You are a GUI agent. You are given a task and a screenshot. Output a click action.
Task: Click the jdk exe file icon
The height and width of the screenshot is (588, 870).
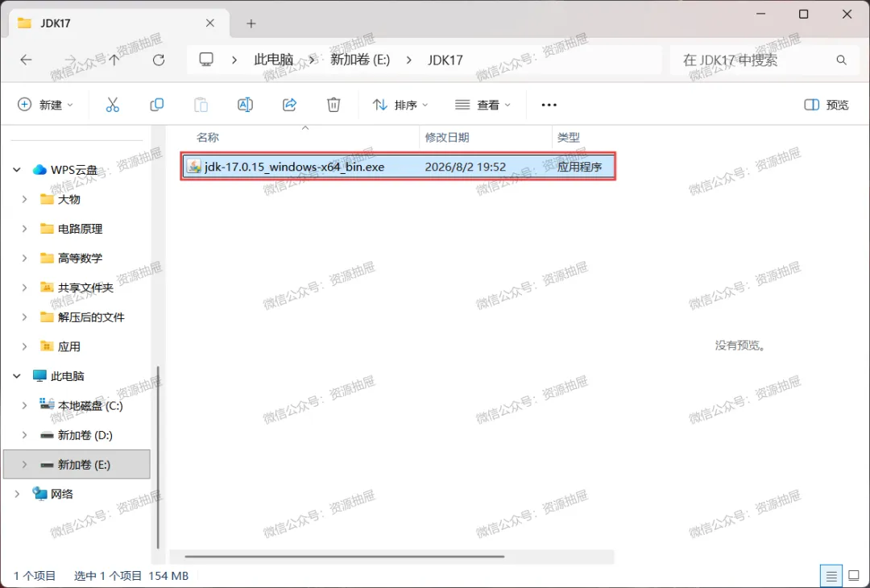tap(193, 167)
